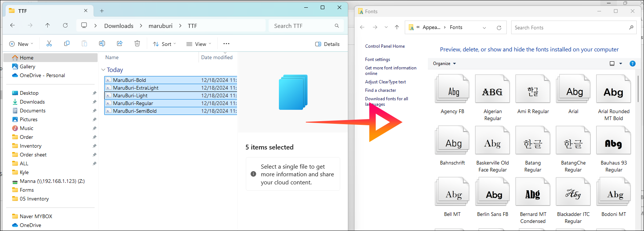The width and height of the screenshot is (644, 231).
Task: Open the Sort dropdown in Explorer
Action: click(x=165, y=44)
